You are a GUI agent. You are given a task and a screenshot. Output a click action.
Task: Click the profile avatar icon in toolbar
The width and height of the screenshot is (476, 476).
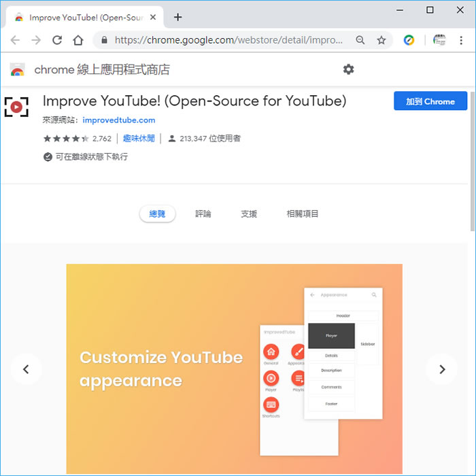tap(439, 40)
